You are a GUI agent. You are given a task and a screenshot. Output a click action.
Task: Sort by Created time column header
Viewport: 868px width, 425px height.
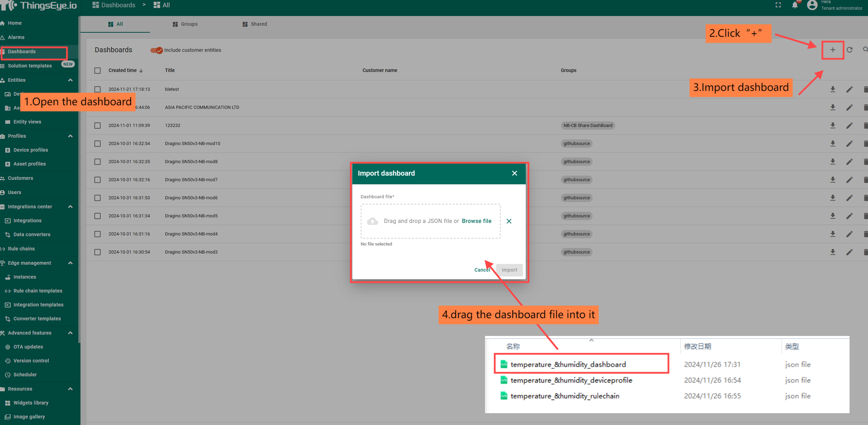(x=123, y=71)
